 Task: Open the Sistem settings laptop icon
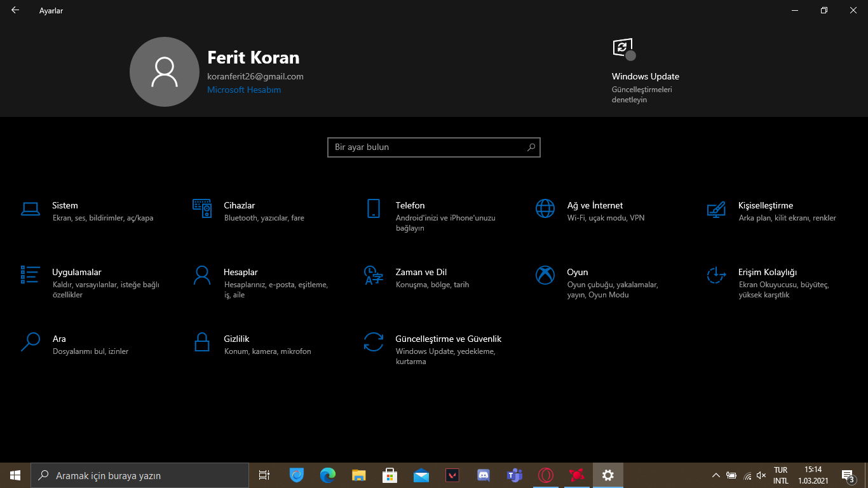pos(31,208)
